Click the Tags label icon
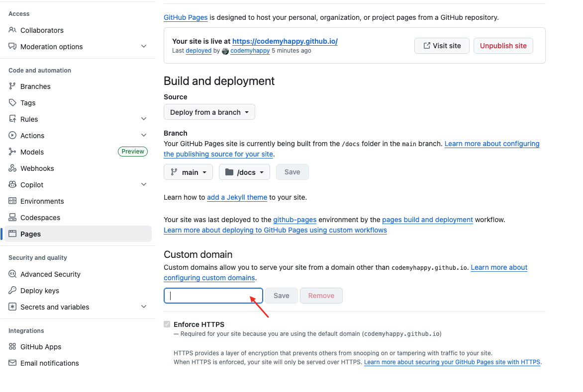Image resolution: width=583 pixels, height=392 pixels. click(12, 102)
